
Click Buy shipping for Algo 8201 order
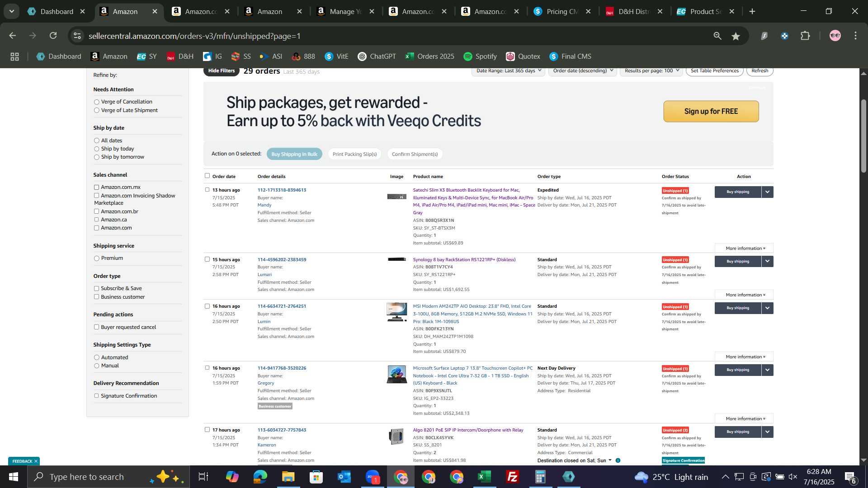(x=738, y=432)
